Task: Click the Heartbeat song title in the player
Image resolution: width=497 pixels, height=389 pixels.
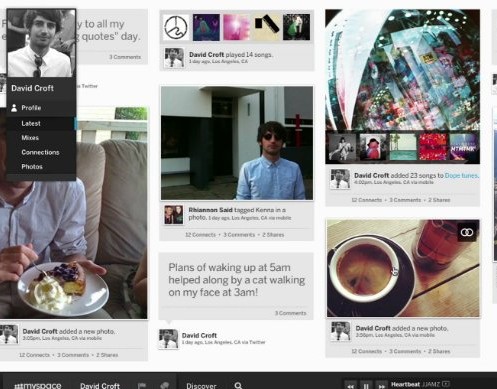Action: 405,384
